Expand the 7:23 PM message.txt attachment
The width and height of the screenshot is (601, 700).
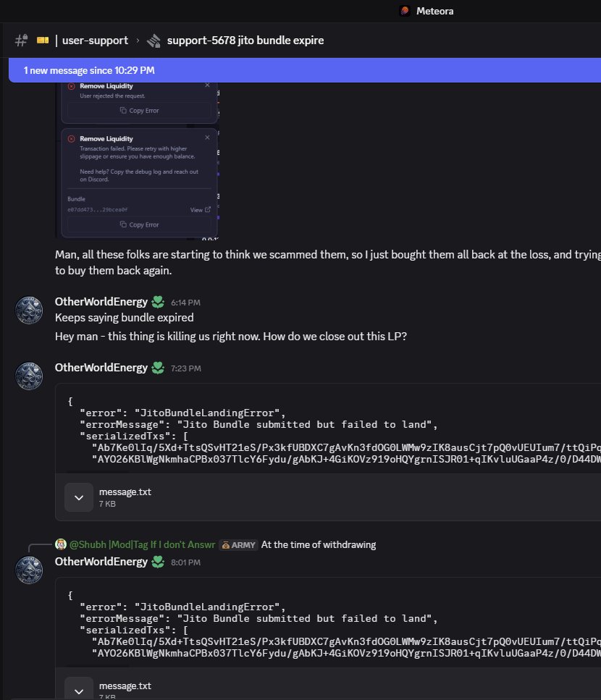point(79,497)
